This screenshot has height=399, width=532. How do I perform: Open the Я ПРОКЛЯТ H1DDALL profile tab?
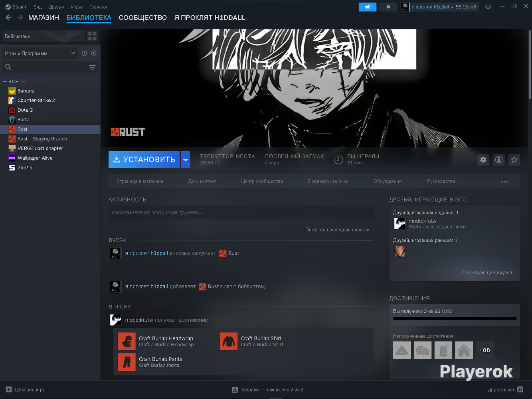(x=210, y=18)
